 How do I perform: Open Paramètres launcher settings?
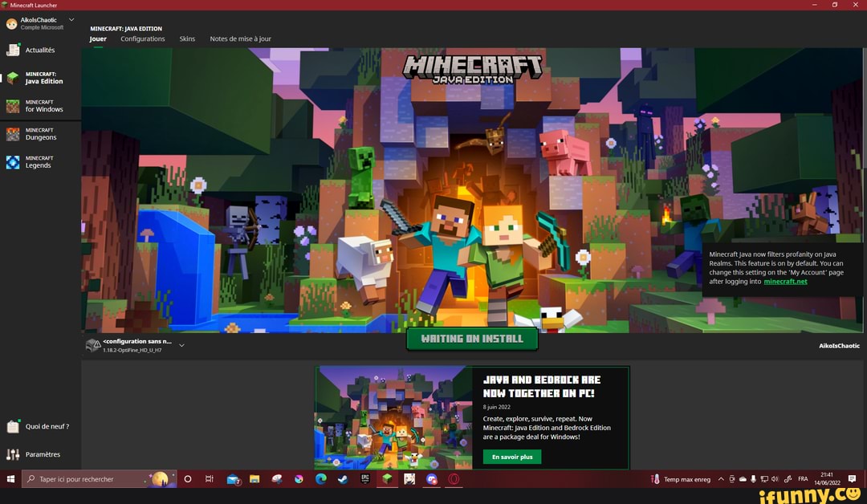pyautogui.click(x=39, y=454)
